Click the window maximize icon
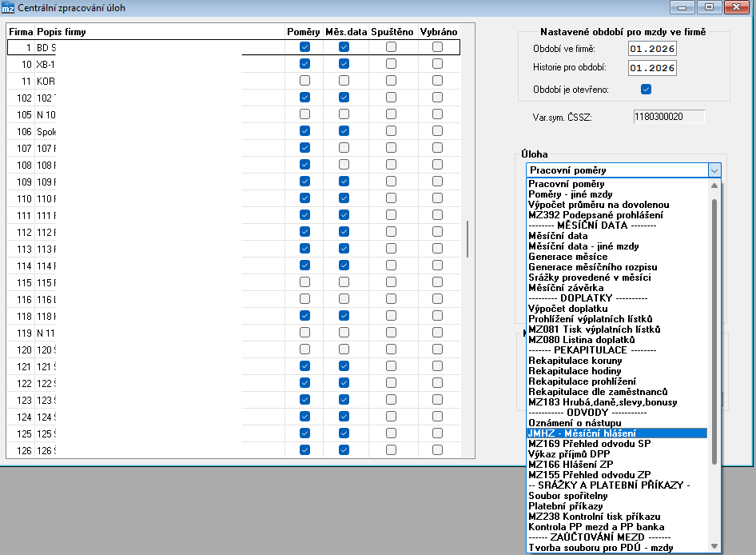756x555 pixels. 709,7
